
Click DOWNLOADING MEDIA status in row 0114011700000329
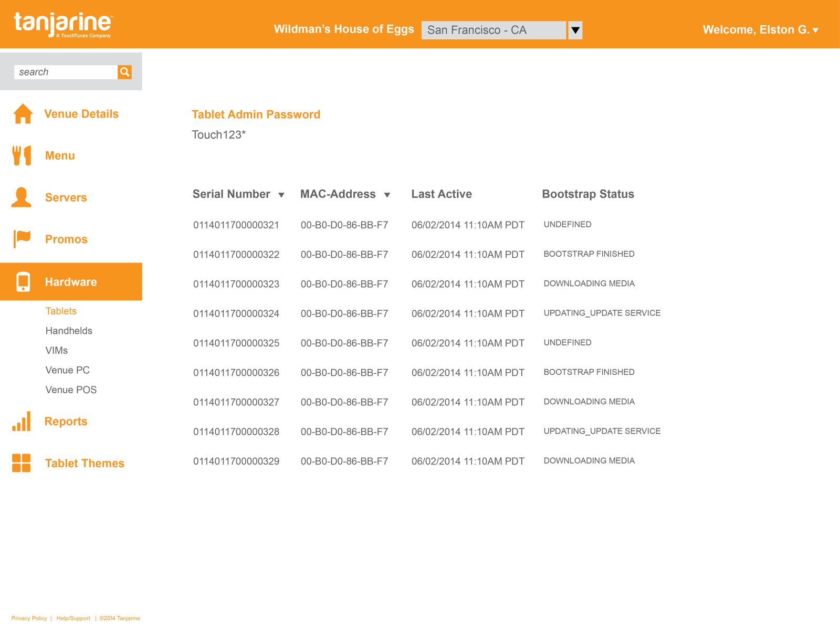(x=589, y=461)
